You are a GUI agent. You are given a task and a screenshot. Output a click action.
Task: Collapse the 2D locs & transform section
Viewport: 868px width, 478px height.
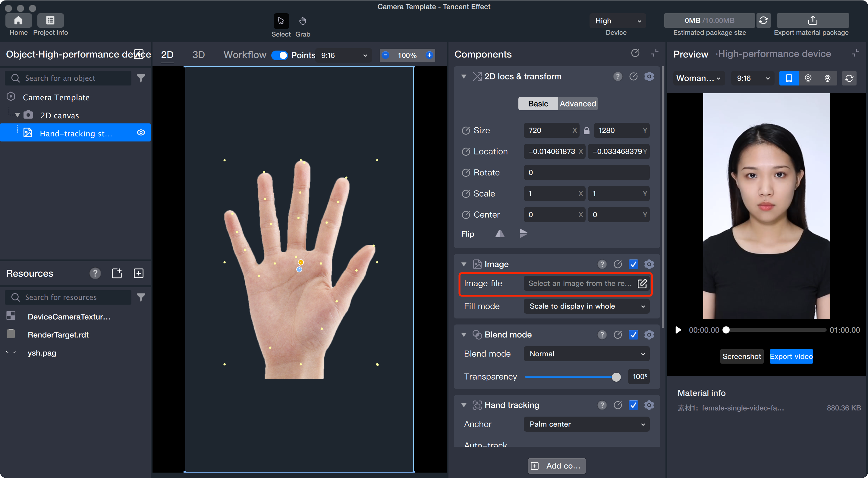(x=464, y=76)
